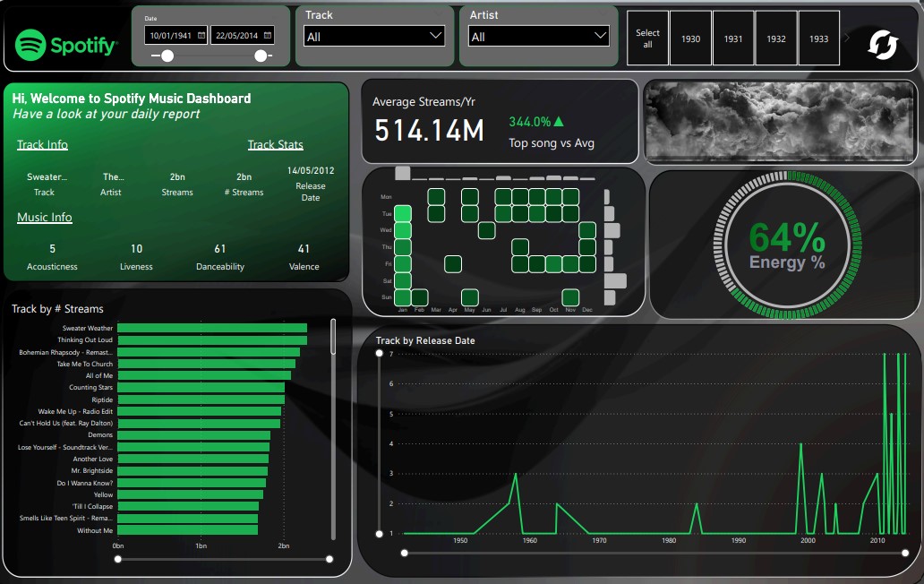
Task: Open the calendar picker for end date
Action: (x=268, y=35)
